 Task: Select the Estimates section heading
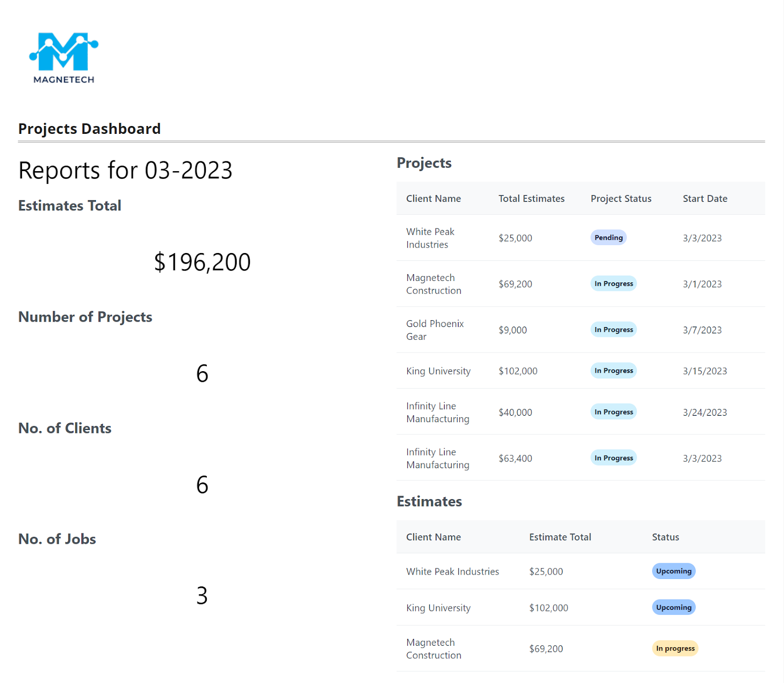tap(429, 501)
